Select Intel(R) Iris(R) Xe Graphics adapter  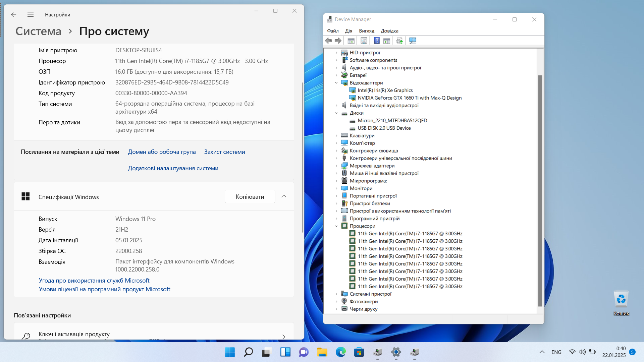click(385, 90)
